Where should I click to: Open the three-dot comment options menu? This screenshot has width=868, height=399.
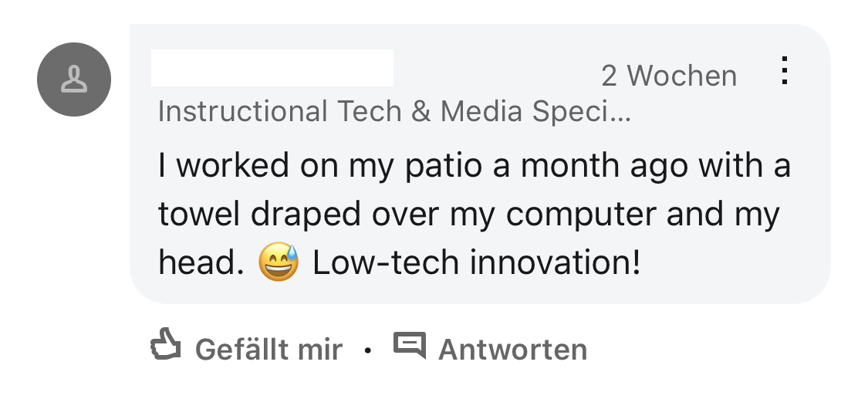click(x=784, y=71)
